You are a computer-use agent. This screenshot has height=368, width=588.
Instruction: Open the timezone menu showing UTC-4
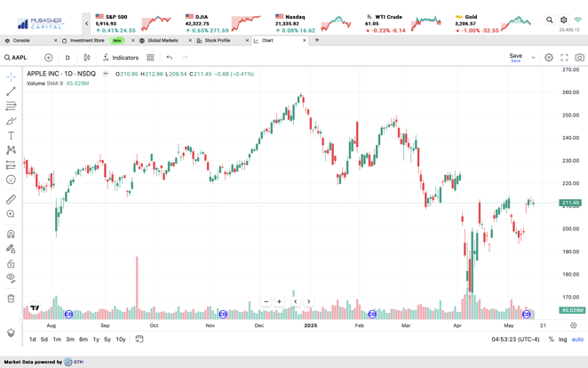pos(516,340)
